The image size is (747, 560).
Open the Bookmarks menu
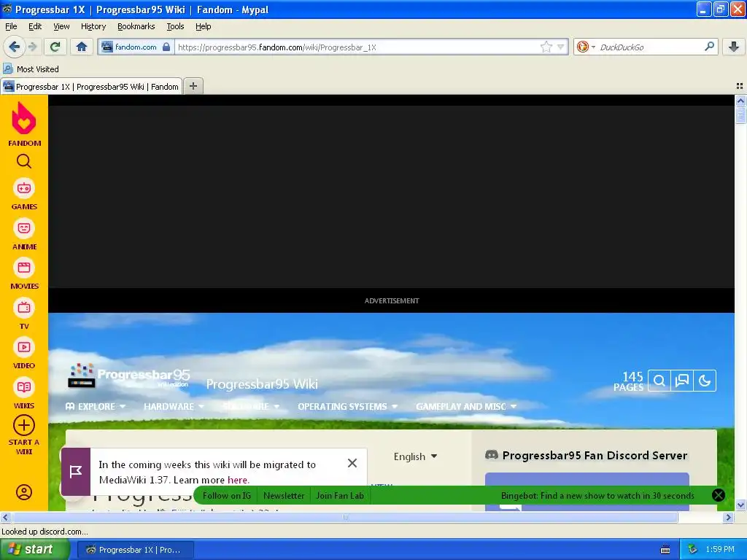click(x=136, y=26)
